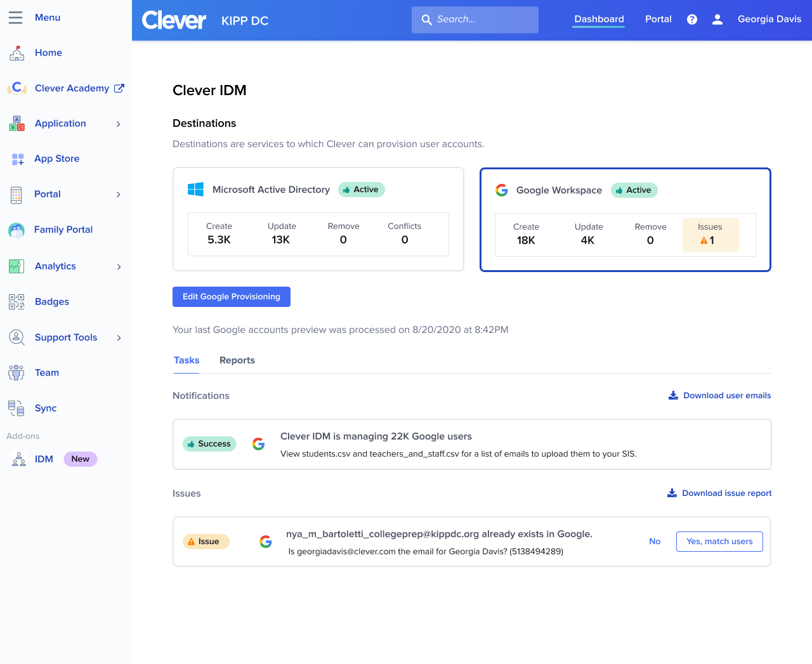Image resolution: width=812 pixels, height=664 pixels.
Task: Open the Georgia Davis profile icon
Action: 717,19
